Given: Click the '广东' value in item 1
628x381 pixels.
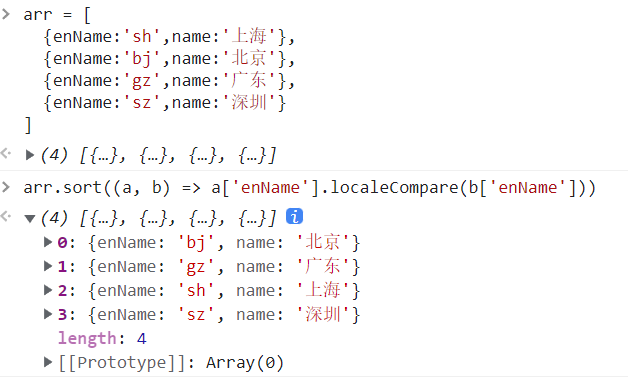Looking at the screenshot, I should [323, 266].
